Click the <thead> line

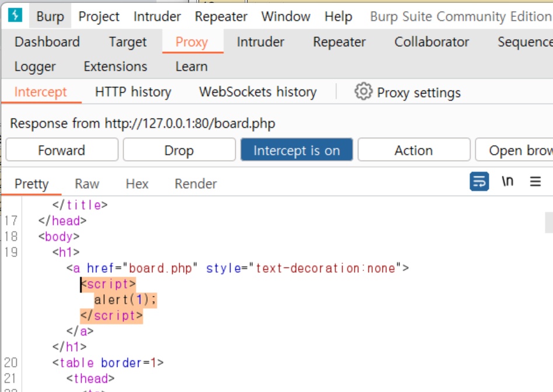coord(91,379)
